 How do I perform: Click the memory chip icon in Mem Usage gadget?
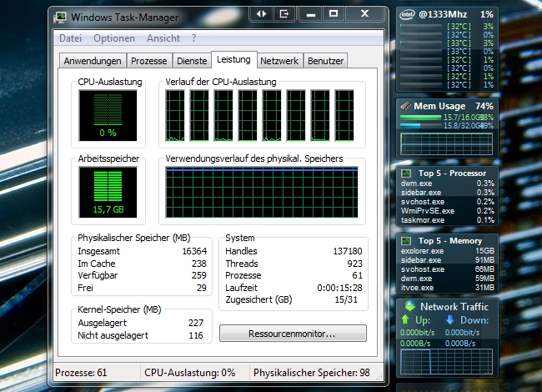pos(405,106)
